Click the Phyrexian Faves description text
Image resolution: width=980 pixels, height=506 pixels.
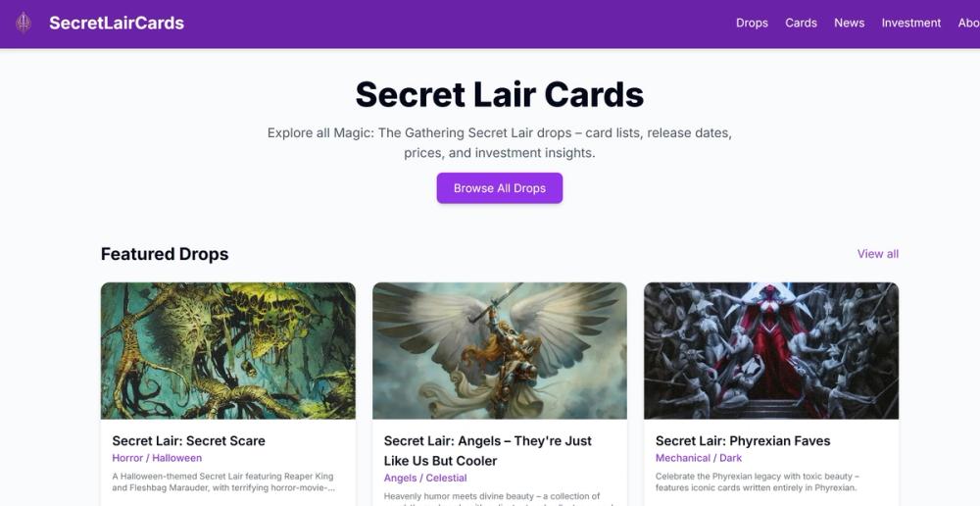(758, 482)
